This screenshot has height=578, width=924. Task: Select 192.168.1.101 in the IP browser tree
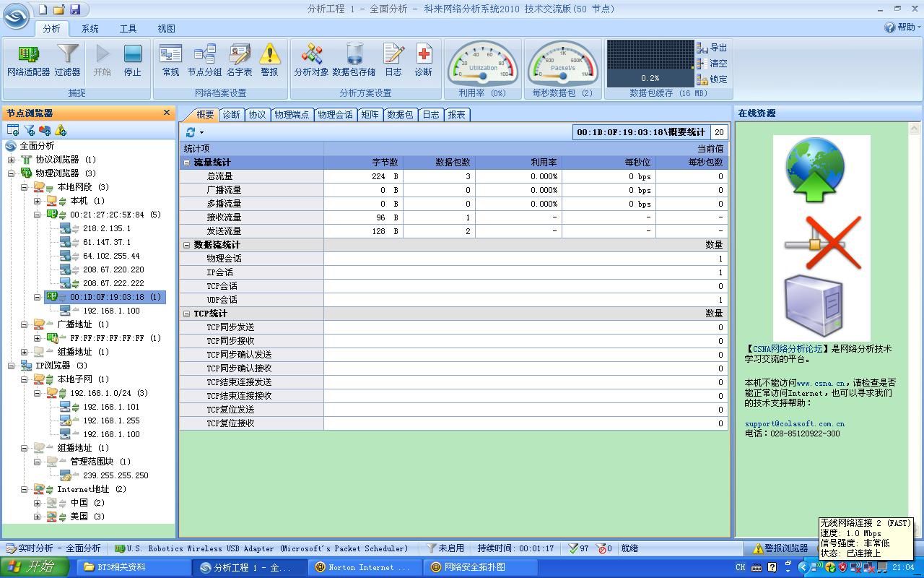110,407
